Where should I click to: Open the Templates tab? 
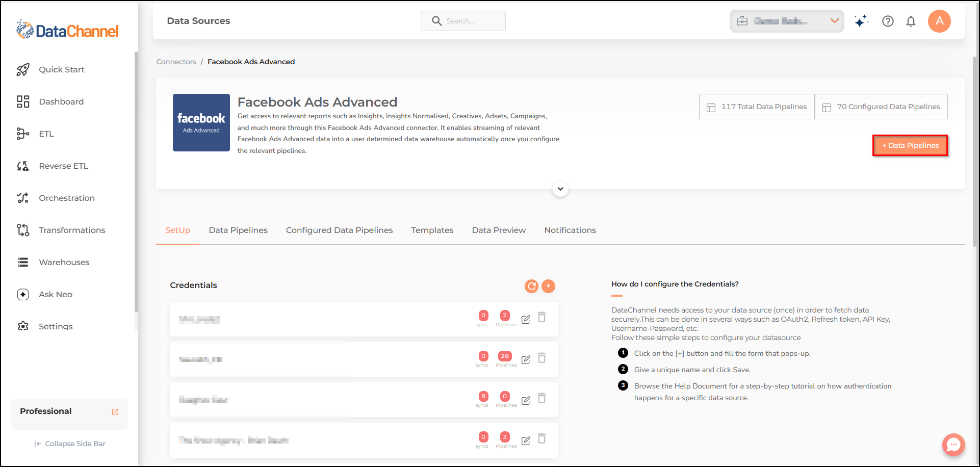(432, 230)
